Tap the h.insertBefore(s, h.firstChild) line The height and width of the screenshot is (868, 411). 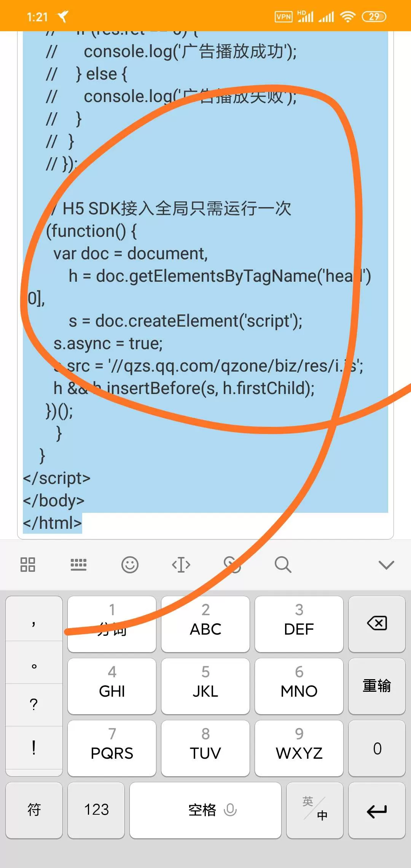(184, 388)
